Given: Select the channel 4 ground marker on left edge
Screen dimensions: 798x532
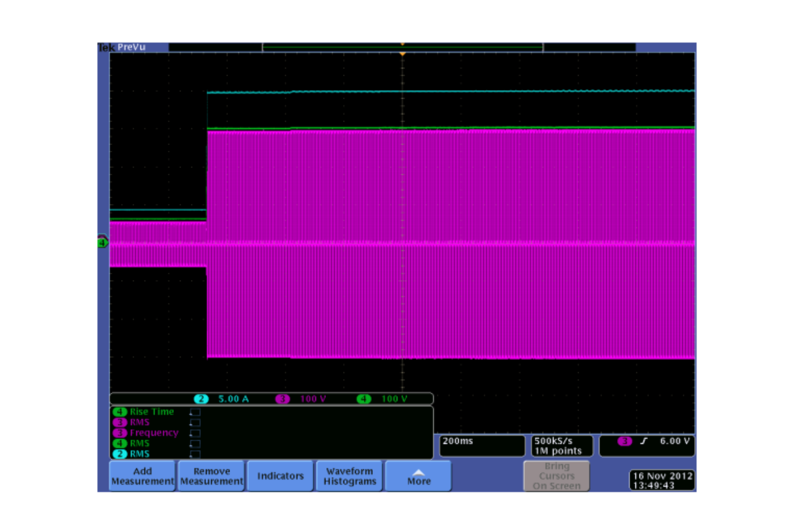Looking at the screenshot, I should [x=102, y=243].
